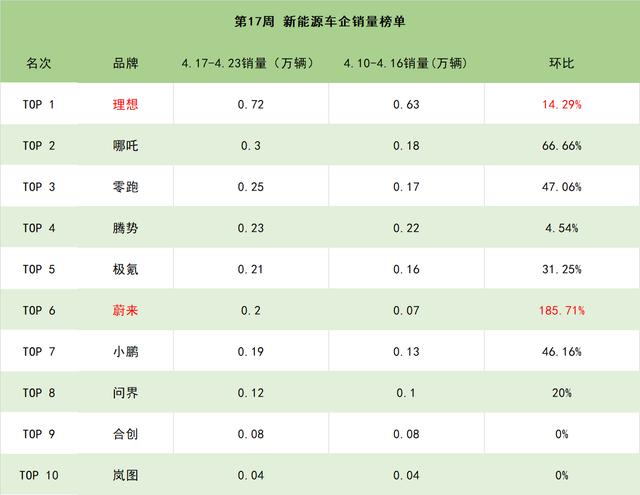Click the 46.16% value
Screen dimensions: 640x495
coord(562,351)
